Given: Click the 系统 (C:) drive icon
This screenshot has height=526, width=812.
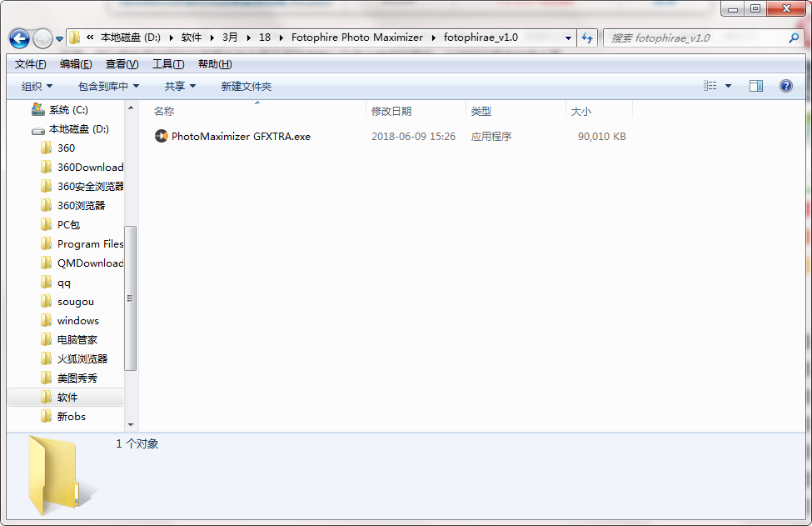Looking at the screenshot, I should click(x=37, y=109).
